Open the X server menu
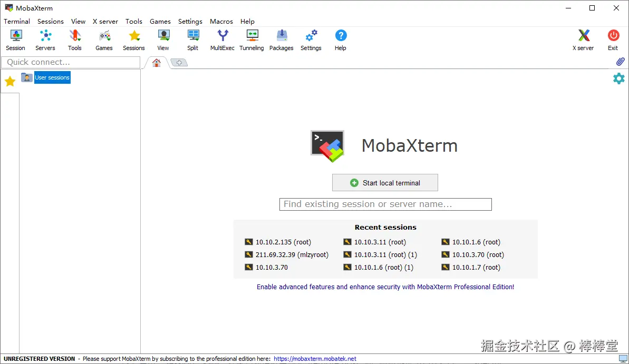This screenshot has height=364, width=629. [x=105, y=21]
